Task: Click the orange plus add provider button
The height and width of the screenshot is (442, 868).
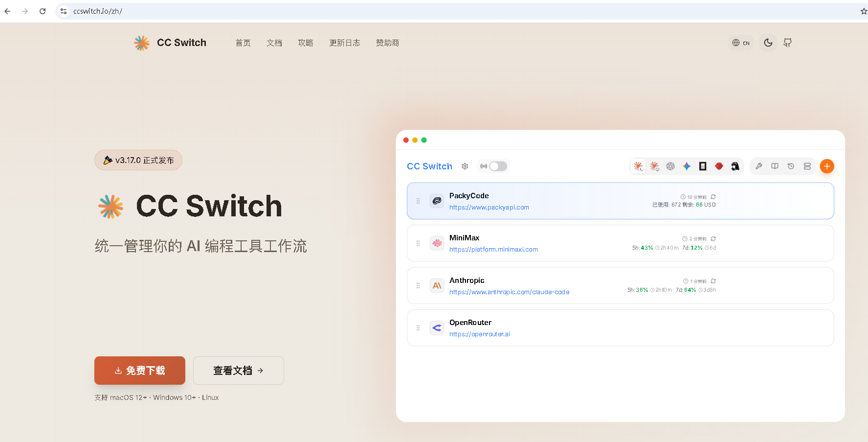Action: pos(827,166)
